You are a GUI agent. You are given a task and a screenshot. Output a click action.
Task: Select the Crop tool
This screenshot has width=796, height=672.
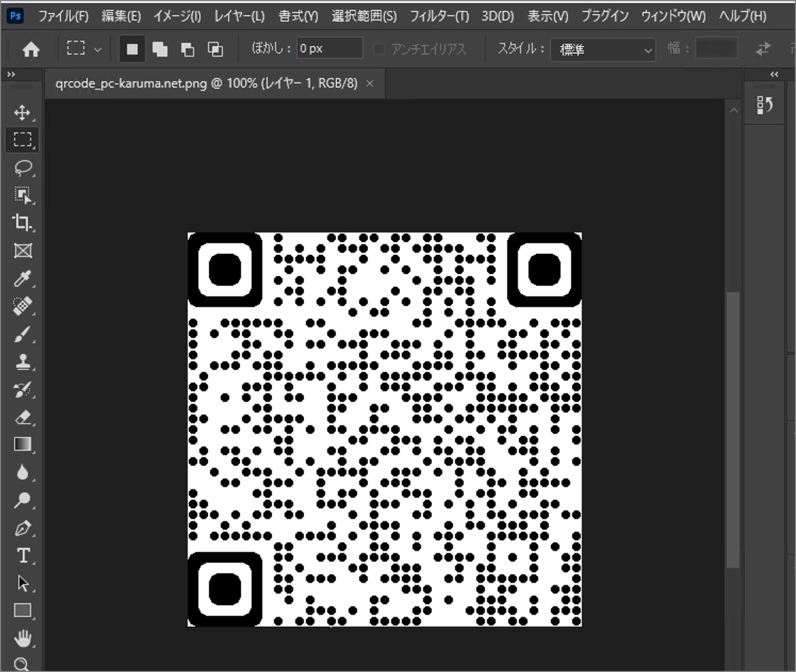22,223
